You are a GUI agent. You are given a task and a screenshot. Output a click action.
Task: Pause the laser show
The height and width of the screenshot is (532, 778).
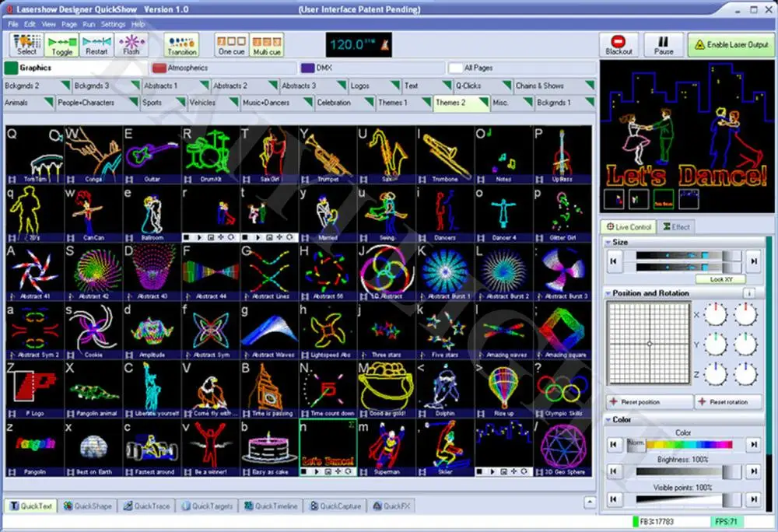(664, 44)
